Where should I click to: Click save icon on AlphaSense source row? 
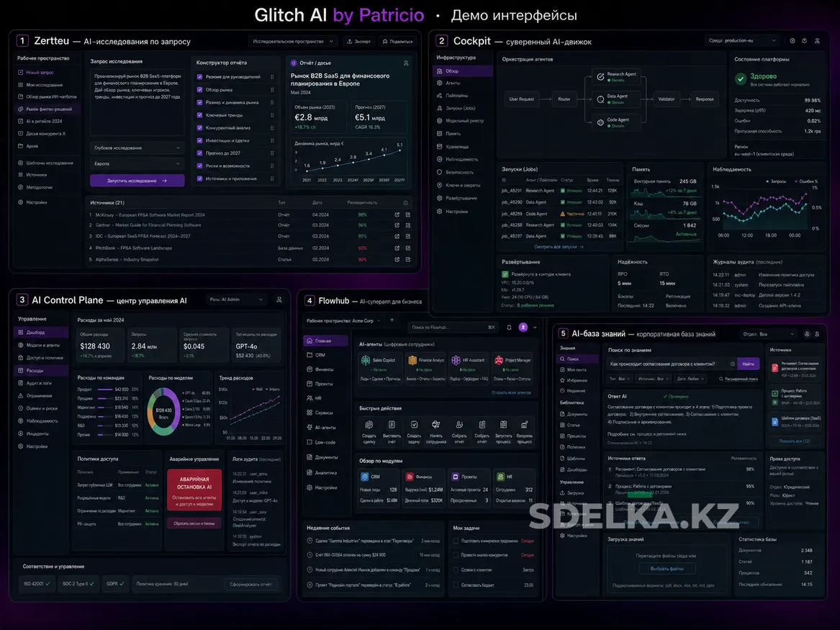[x=408, y=260]
